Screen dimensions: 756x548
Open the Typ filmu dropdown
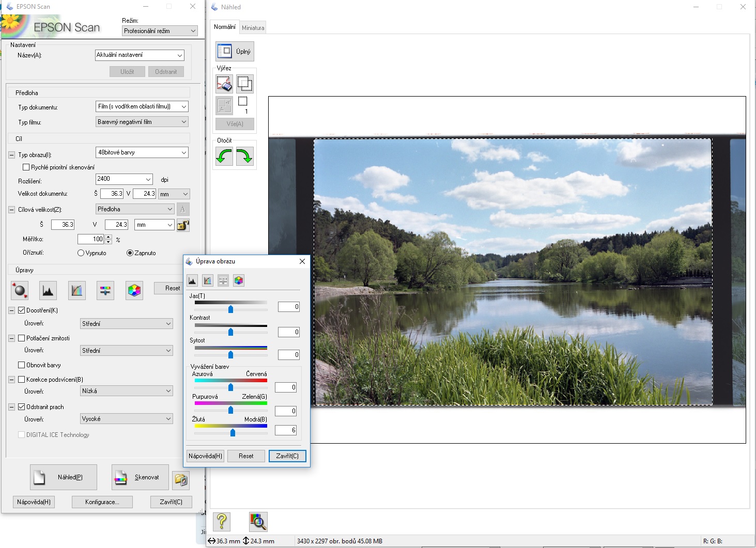pyautogui.click(x=142, y=122)
